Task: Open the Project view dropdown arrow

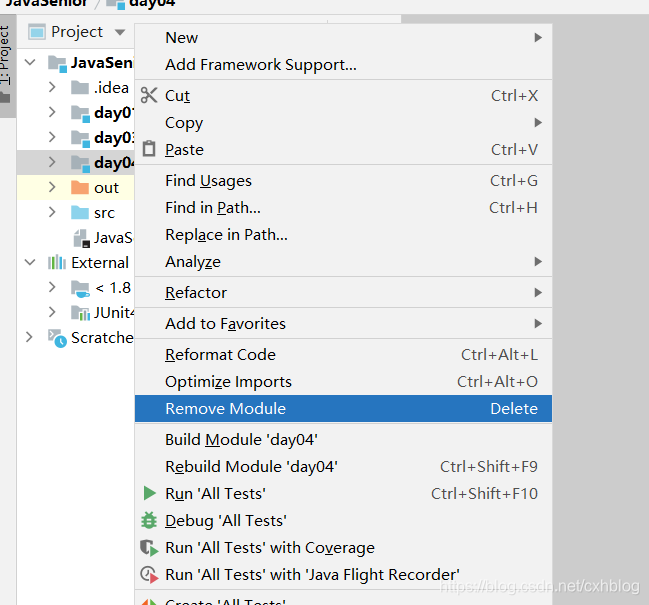Action: [x=120, y=32]
